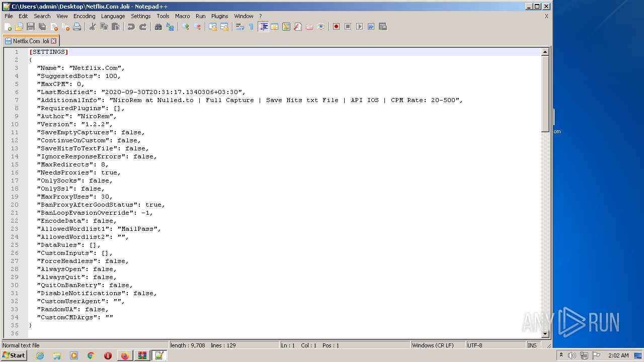
Task: Open Firefox from the taskbar
Action: (x=125, y=355)
